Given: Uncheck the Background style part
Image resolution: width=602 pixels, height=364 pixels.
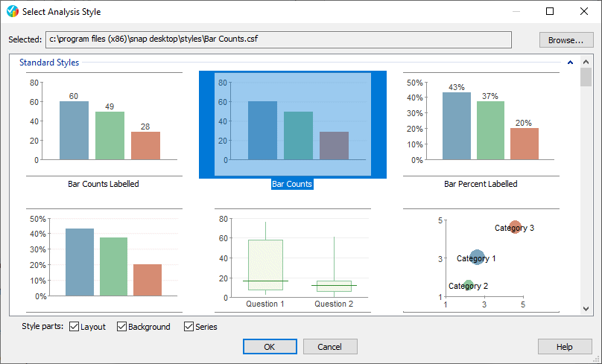Looking at the screenshot, I should (x=122, y=327).
